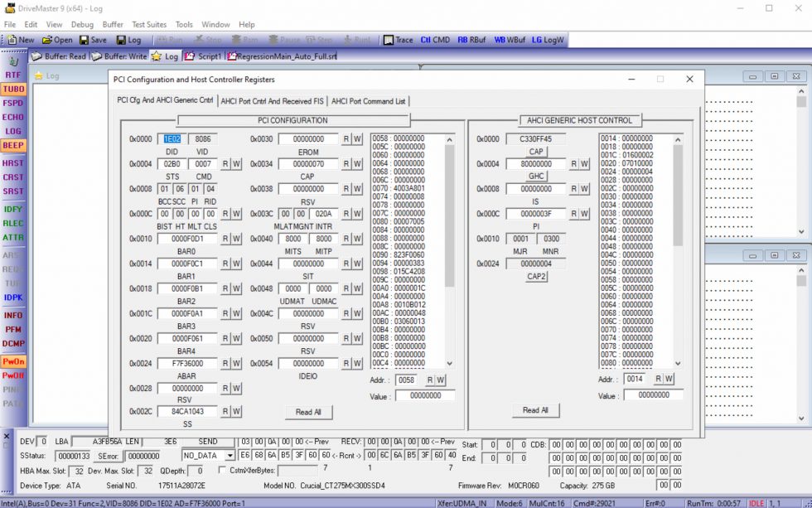This screenshot has width=812, height=508.
Task: Open the Test Suites menu
Action: pos(149,25)
